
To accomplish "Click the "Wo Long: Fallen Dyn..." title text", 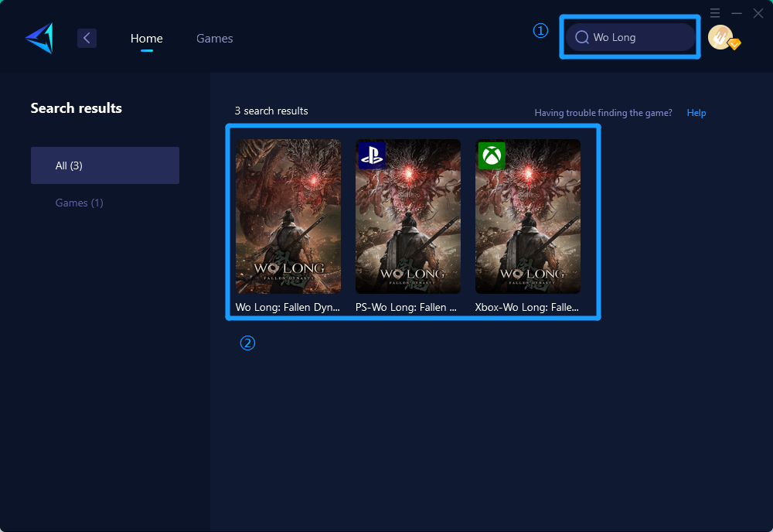I will tap(288, 307).
